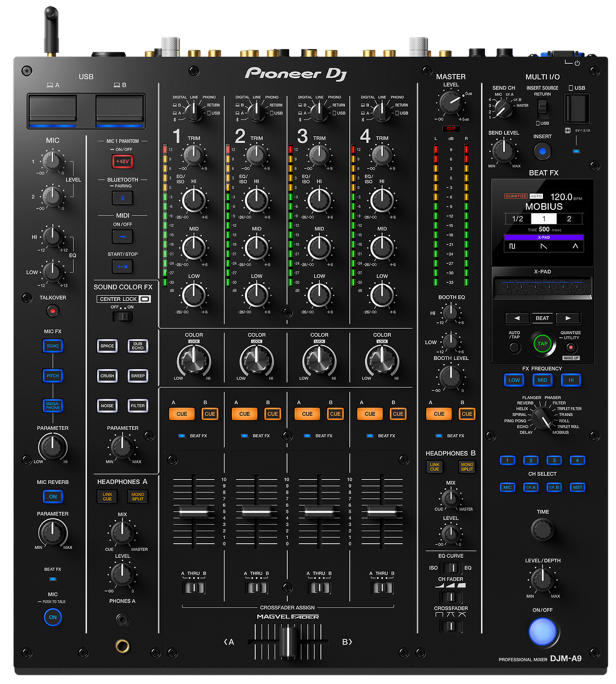The height and width of the screenshot is (684, 616).
Task: Flip the CENTER LOCK switch
Action: [123, 316]
